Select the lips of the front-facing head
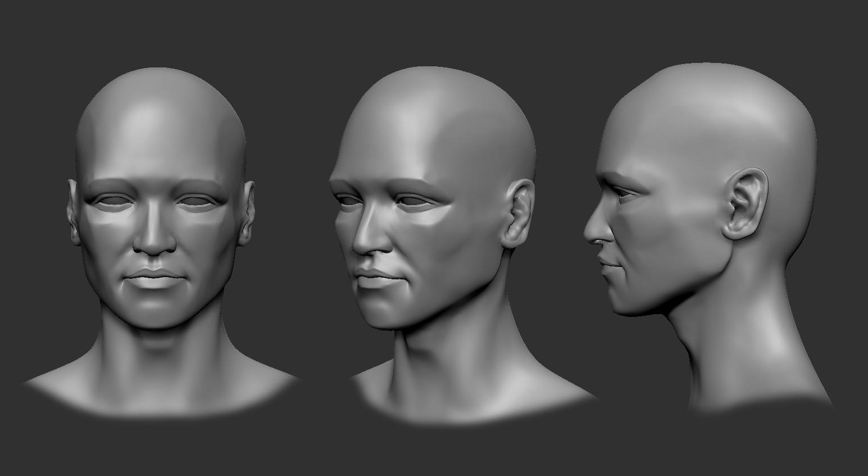The image size is (868, 476). 154,278
